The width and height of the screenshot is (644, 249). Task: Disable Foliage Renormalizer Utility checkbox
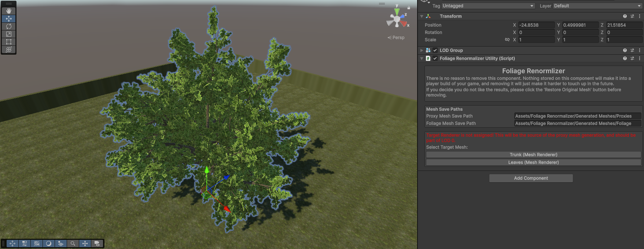pos(435,58)
